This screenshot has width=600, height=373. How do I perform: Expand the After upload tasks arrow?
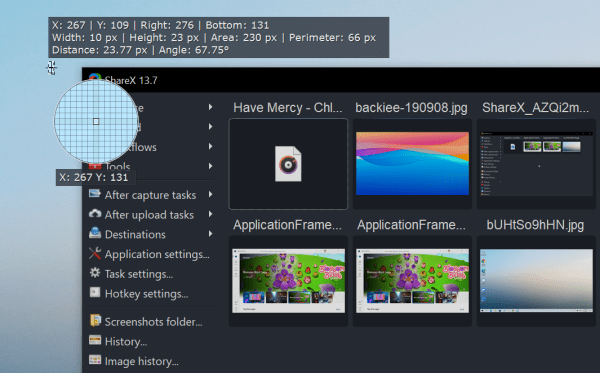coord(210,214)
